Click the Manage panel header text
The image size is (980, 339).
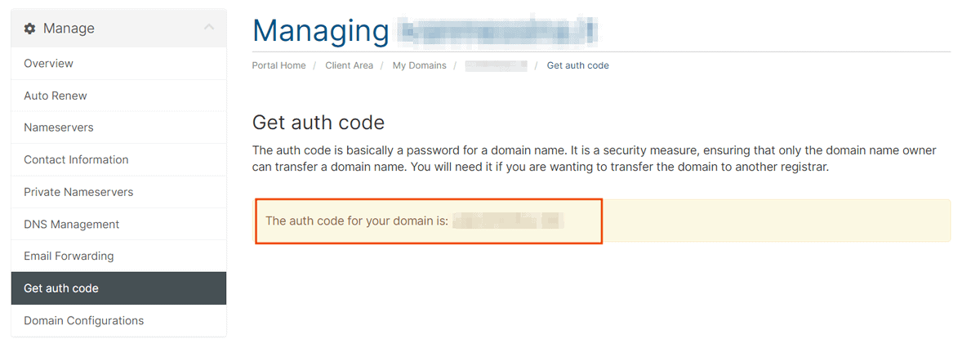pyautogui.click(x=69, y=29)
